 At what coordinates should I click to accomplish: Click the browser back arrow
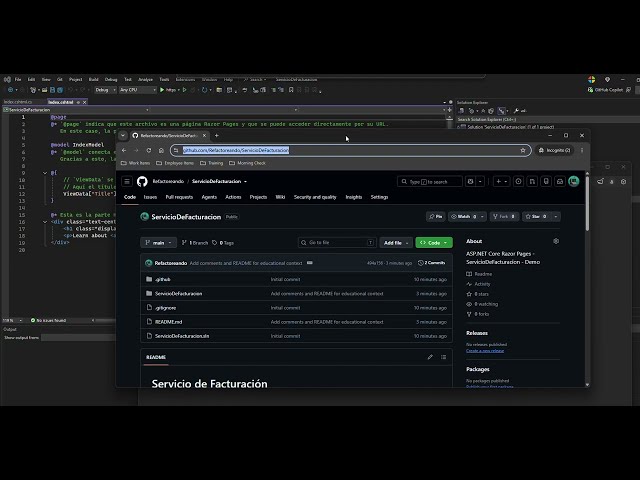point(124,150)
